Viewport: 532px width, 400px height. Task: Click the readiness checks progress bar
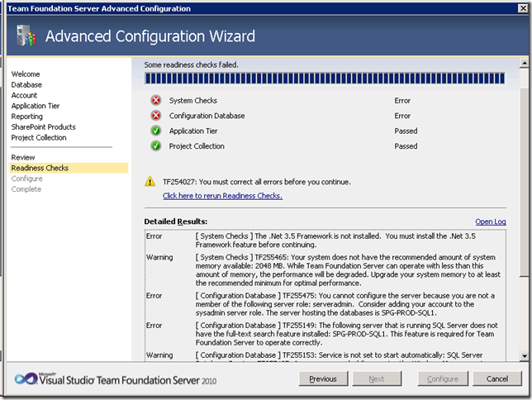325,79
